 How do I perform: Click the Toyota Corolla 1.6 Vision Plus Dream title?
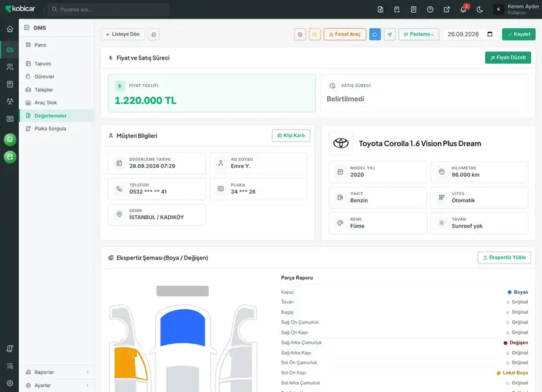click(x=419, y=144)
